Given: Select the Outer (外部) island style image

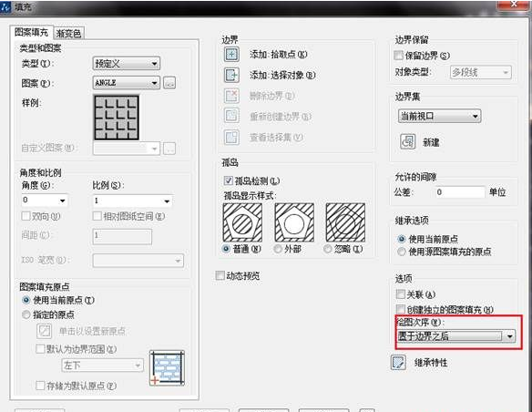Looking at the screenshot, I should point(294,222).
